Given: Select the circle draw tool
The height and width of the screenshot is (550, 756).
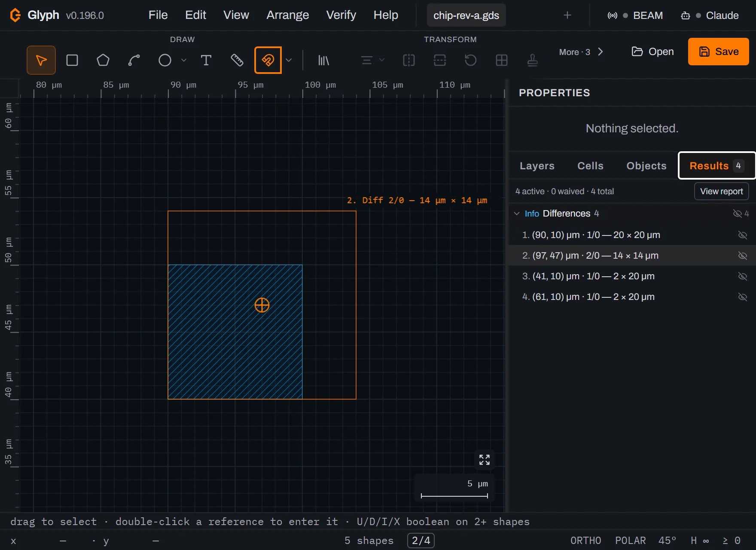Looking at the screenshot, I should pos(165,60).
